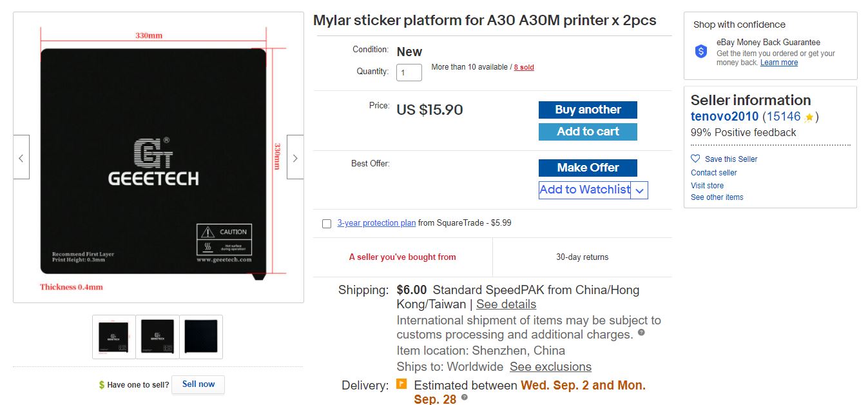Click the delivery estimate info icon
This screenshot has height=405, width=868.
[x=464, y=397]
